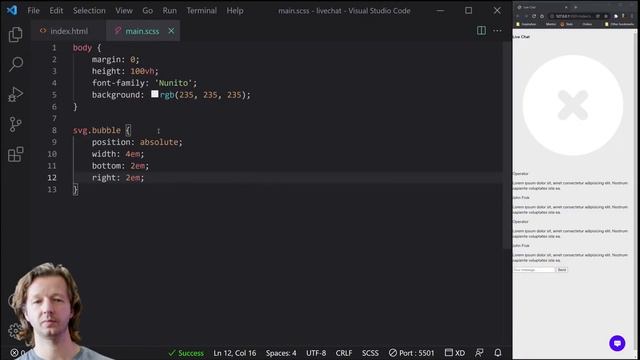Open the View menu

[124, 11]
